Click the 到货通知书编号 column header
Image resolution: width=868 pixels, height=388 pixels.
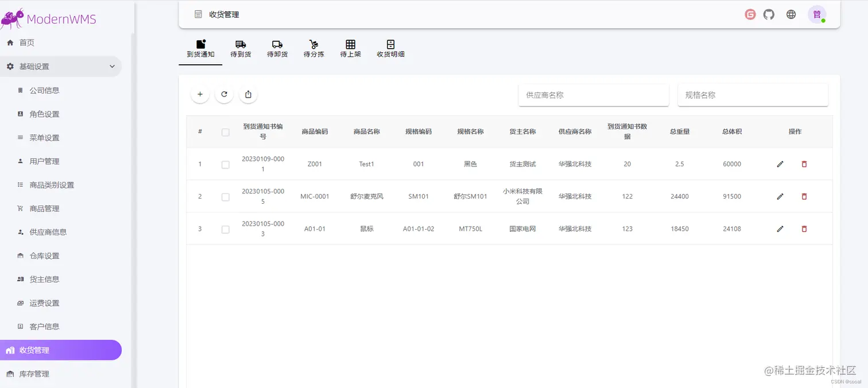tap(263, 131)
